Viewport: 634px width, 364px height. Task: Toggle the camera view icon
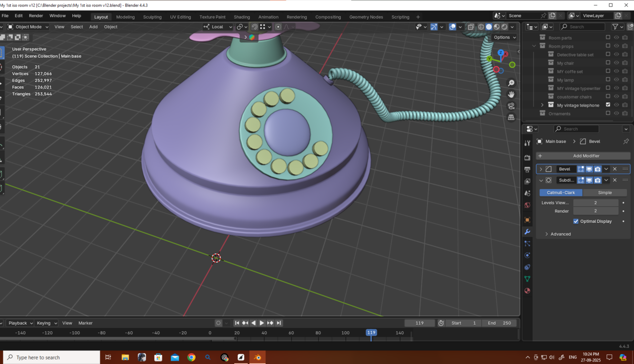511,106
